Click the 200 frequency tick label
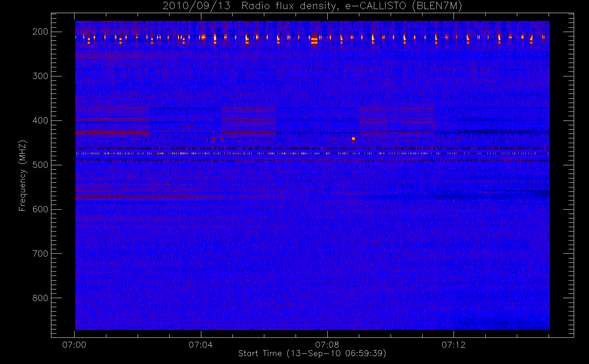589x364 pixels. pyautogui.click(x=40, y=32)
